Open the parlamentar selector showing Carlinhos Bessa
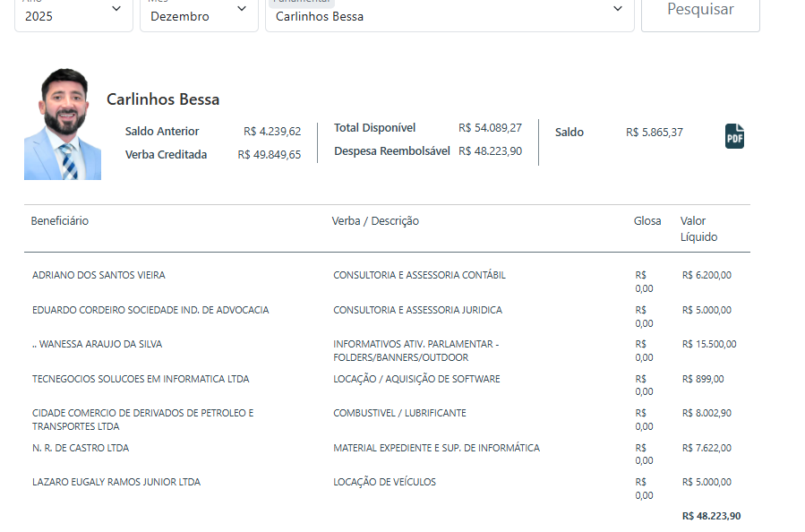The width and height of the screenshot is (805, 532). (449, 13)
